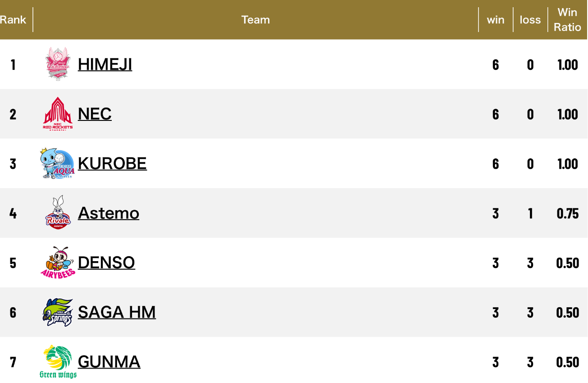Go to the GUNMA team page

(x=109, y=362)
